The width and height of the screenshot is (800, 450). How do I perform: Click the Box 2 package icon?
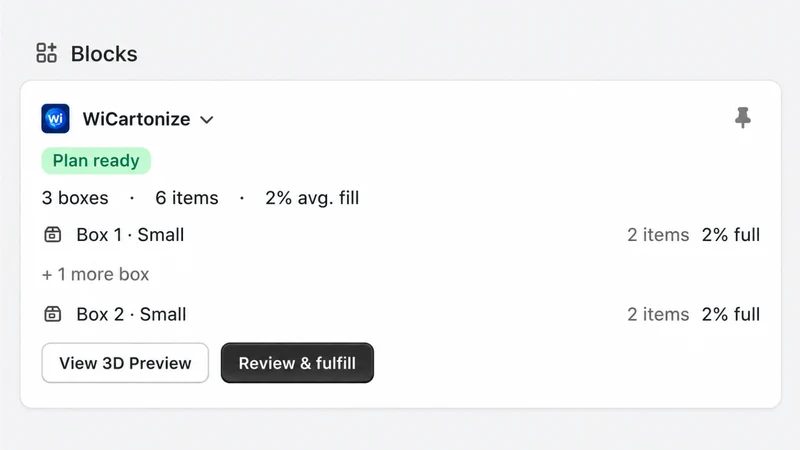pyautogui.click(x=53, y=314)
